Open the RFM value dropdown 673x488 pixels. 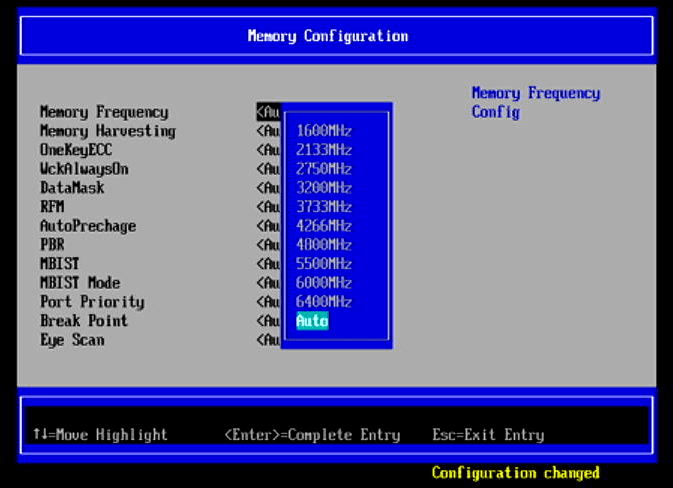pos(268,206)
